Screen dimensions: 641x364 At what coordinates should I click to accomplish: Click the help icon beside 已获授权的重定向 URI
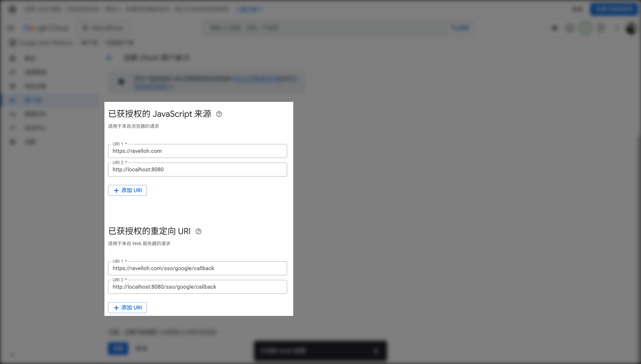click(198, 231)
